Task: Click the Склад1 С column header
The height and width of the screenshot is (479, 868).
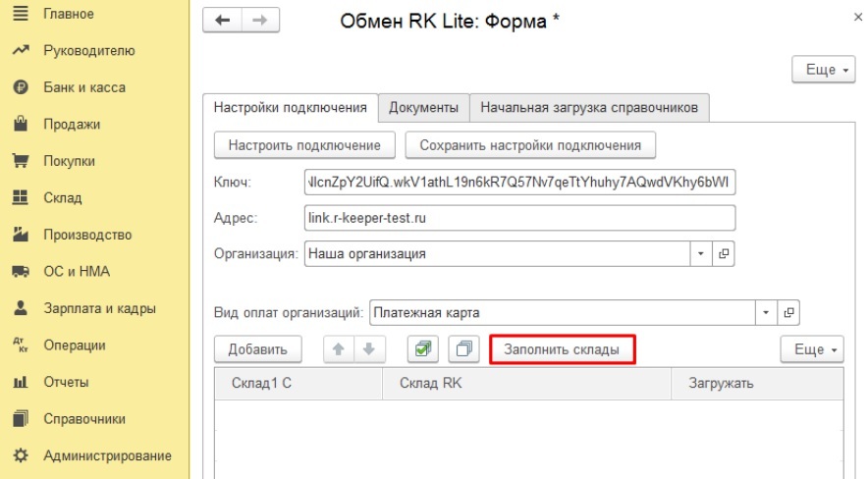Action: [298, 383]
